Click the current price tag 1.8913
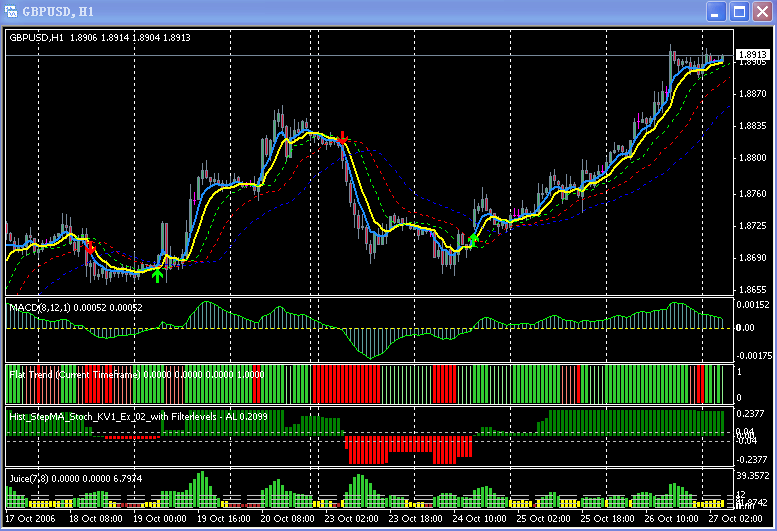This screenshot has height=531, width=777. (x=753, y=54)
